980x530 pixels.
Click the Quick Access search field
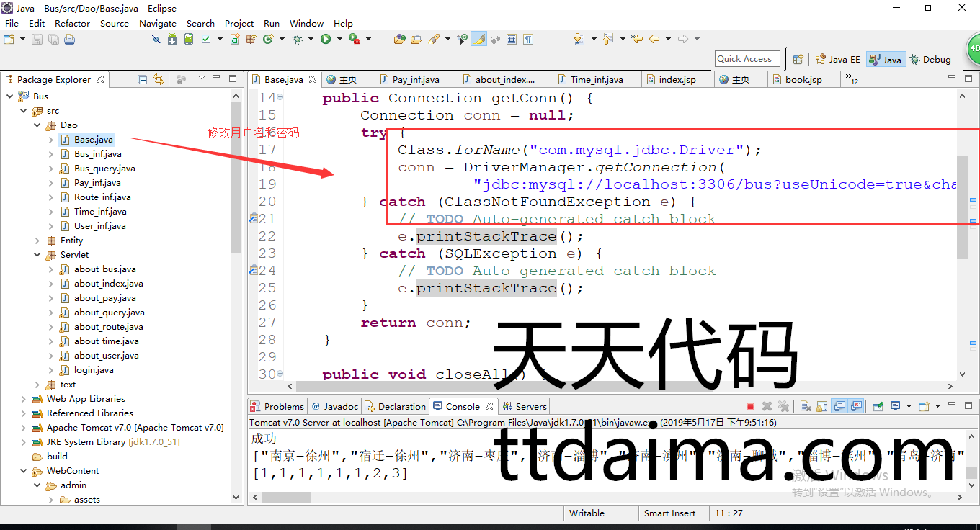(x=748, y=59)
